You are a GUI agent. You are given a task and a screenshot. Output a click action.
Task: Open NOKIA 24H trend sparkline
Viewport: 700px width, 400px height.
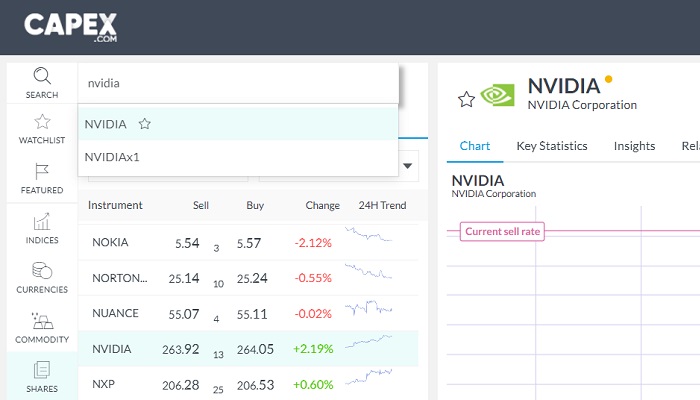point(368,234)
